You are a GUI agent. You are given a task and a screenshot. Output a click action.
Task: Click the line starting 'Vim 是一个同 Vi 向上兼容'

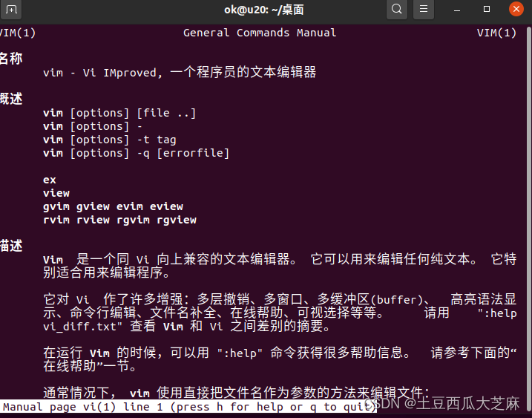280,259
